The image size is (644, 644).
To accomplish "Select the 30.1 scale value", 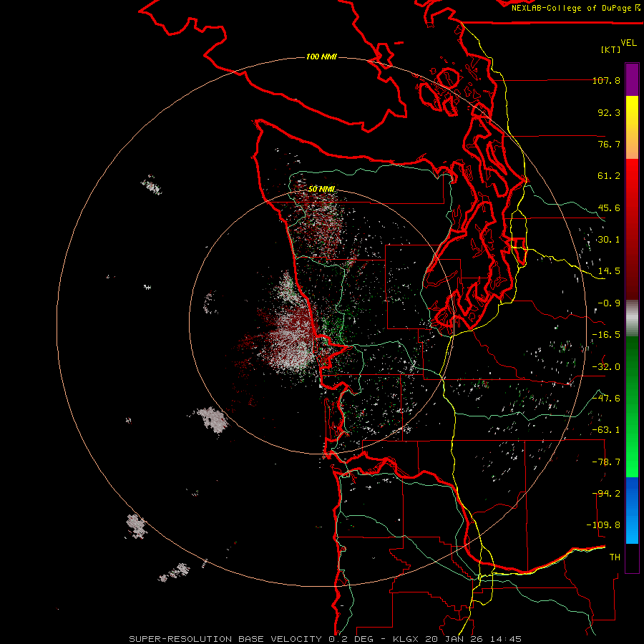I will [609, 240].
